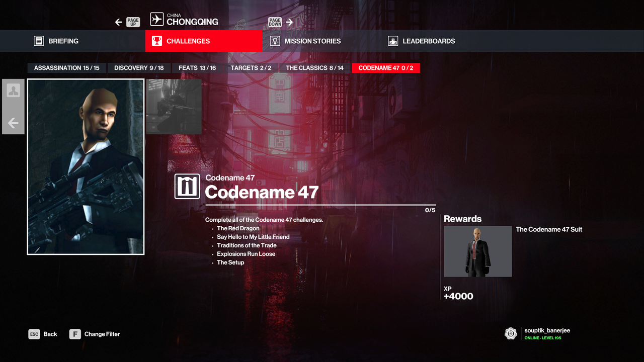Click the Challenges trophy icon

[x=157, y=41]
